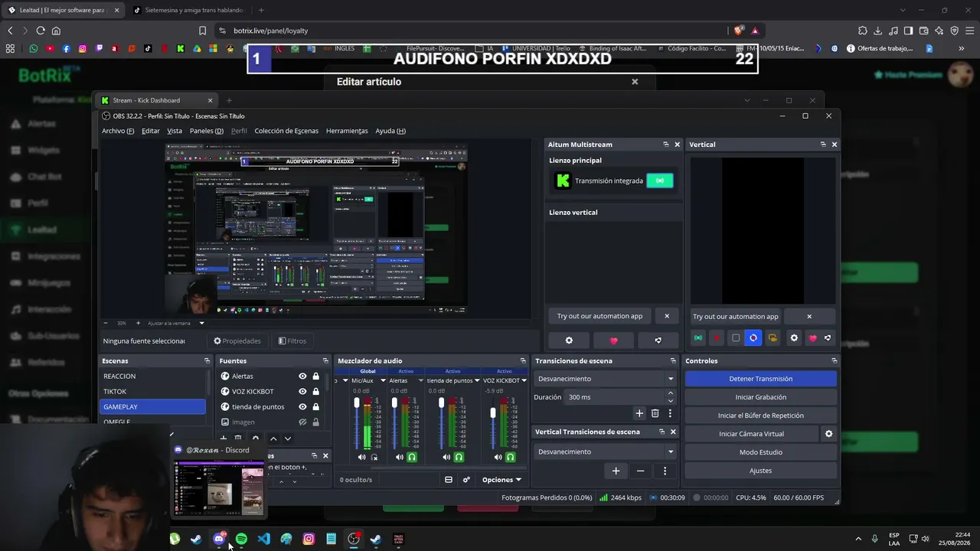Click Iniciar Grabación button
Image resolution: width=980 pixels, height=551 pixels.
(760, 397)
